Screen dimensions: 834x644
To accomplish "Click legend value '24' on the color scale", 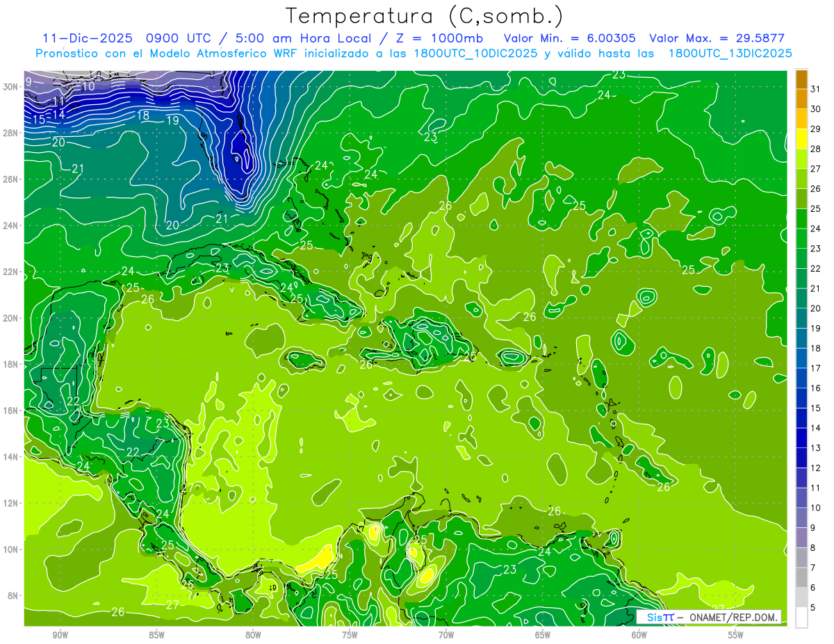I will (x=816, y=229).
